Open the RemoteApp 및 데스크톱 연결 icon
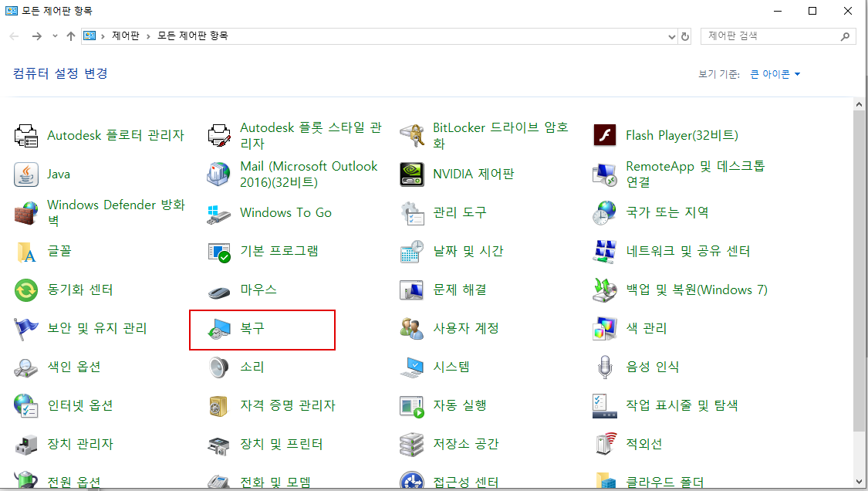868x491 pixels. coord(604,174)
